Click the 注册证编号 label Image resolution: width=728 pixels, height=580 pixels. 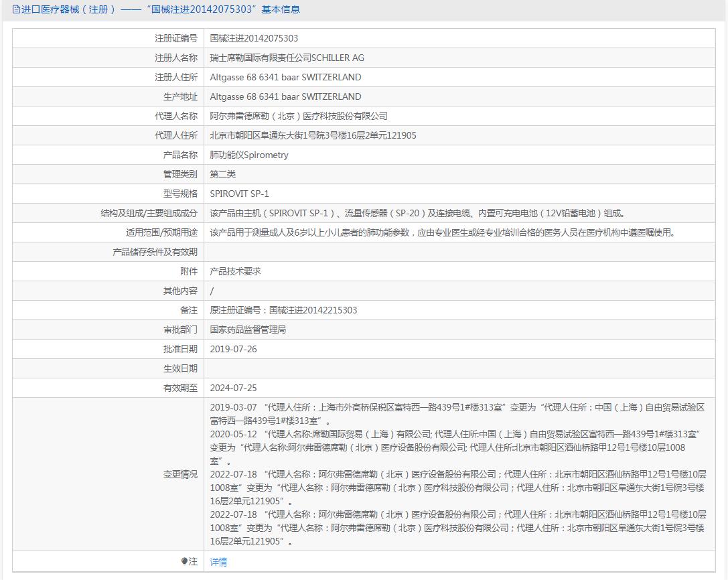coord(176,38)
